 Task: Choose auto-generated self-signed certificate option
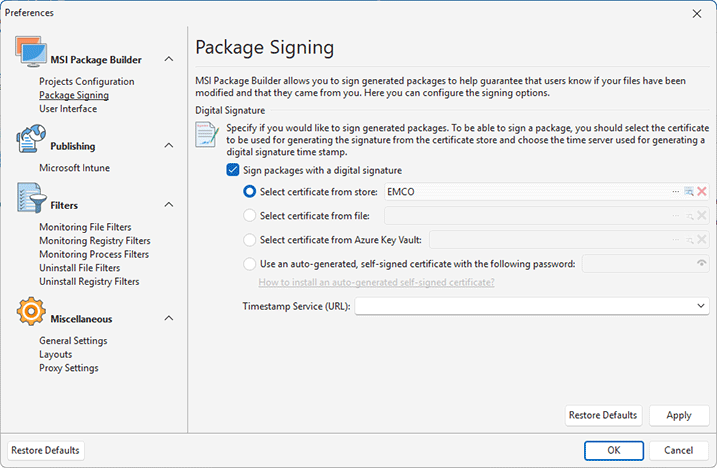tap(250, 264)
